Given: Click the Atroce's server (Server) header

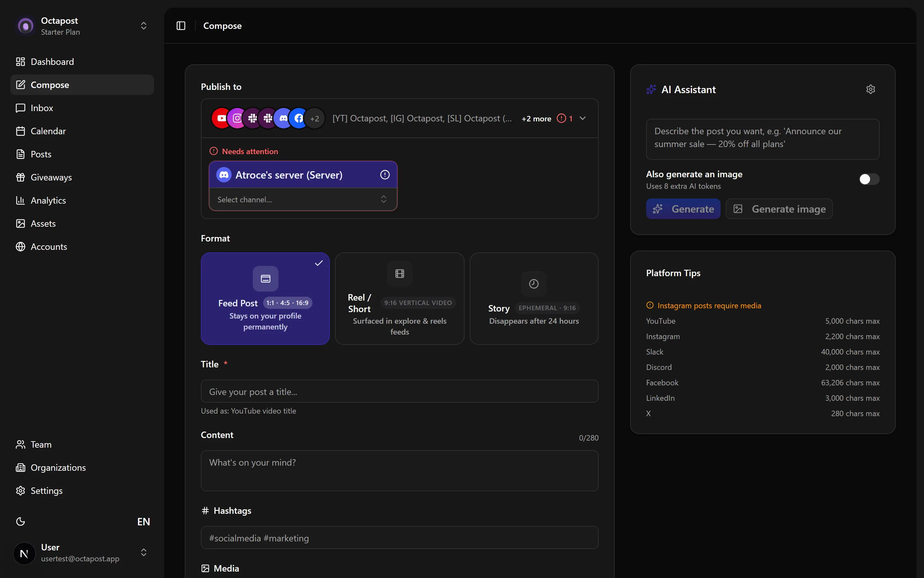Looking at the screenshot, I should [x=303, y=175].
